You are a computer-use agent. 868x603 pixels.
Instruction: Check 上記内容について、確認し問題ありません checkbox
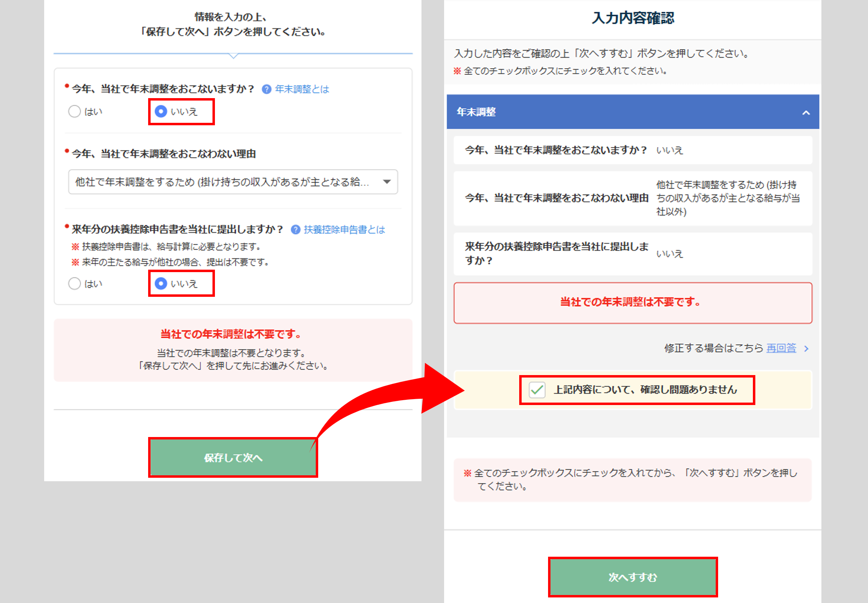pyautogui.click(x=537, y=390)
